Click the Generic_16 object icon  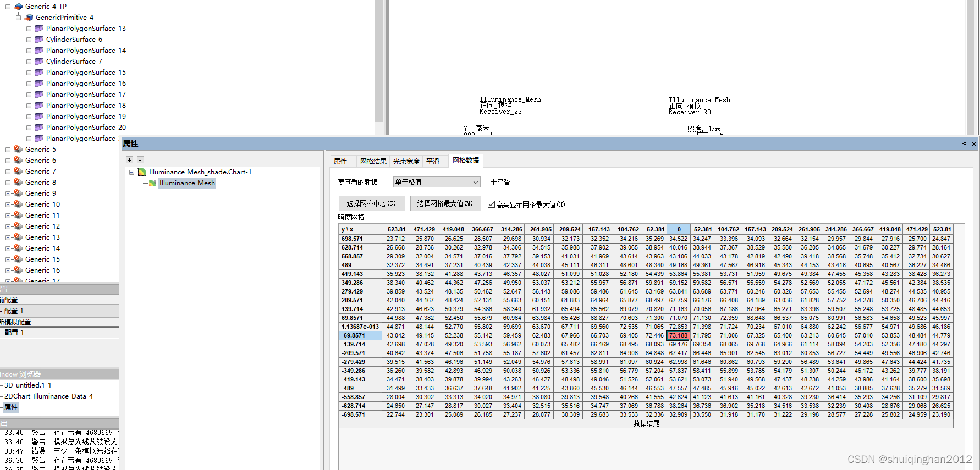(x=18, y=270)
